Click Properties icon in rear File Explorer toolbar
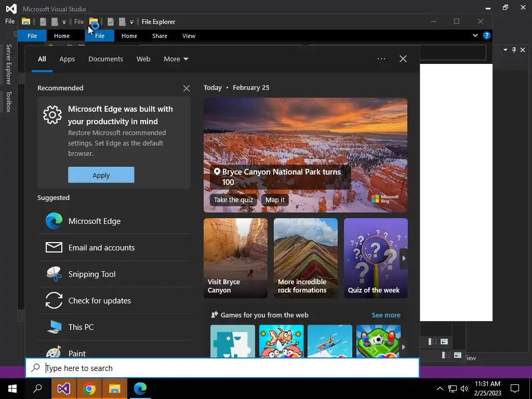This screenshot has height=399, width=532. (43, 22)
